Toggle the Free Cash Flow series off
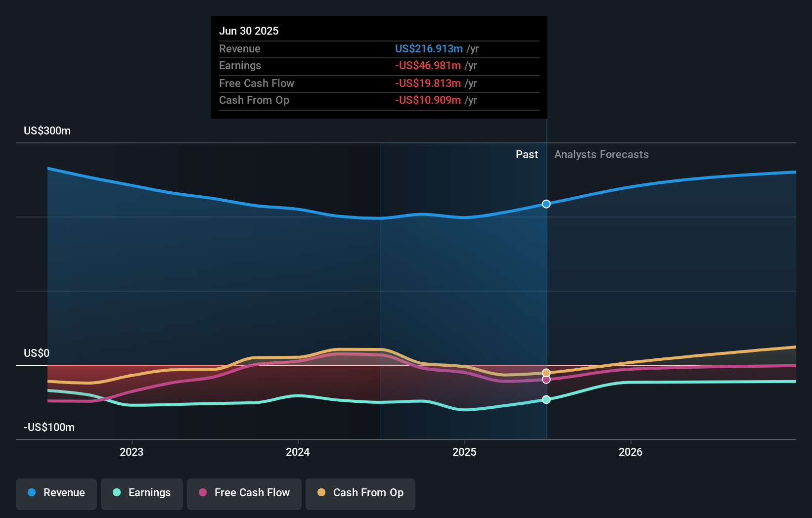 click(244, 493)
